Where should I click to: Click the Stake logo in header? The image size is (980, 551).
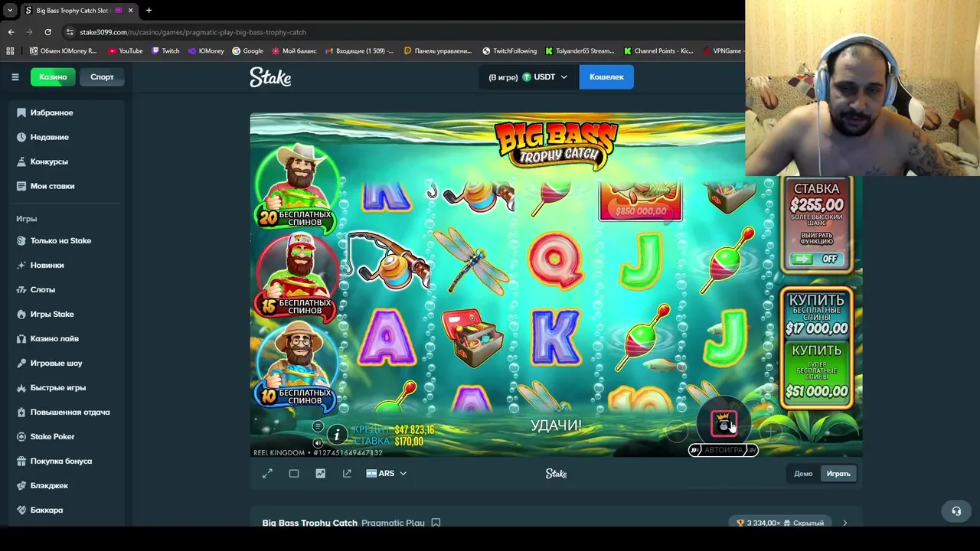[x=270, y=77]
